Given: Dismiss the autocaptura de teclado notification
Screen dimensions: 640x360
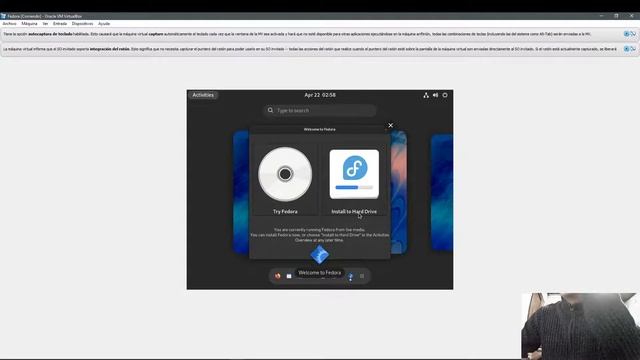Looking at the screenshot, I should [627, 34].
